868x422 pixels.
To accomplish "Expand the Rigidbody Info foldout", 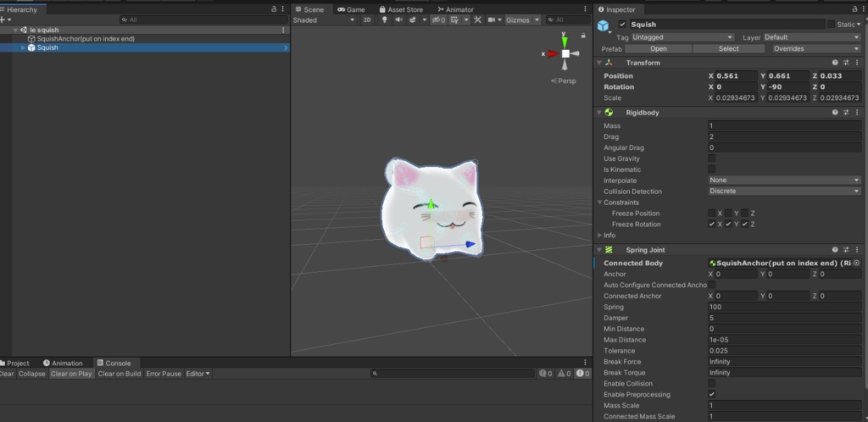I will point(599,235).
